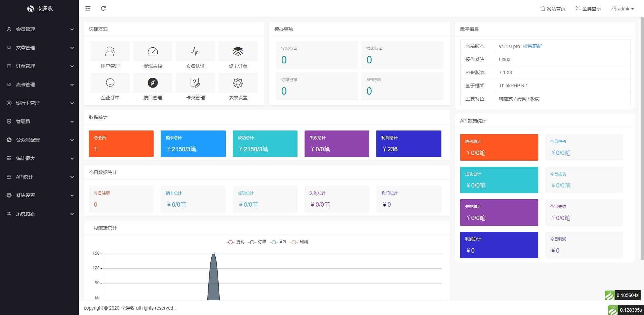Go to 网站首页 in the header
644x315 pixels.
[553, 9]
